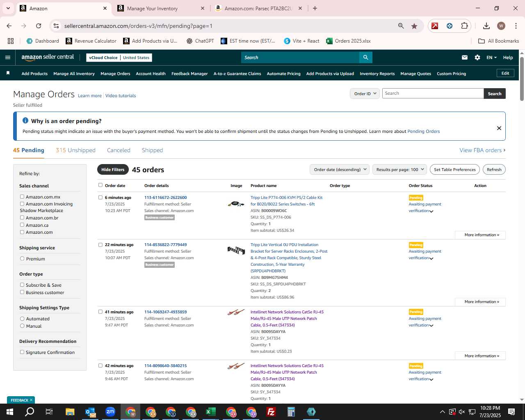
Task: Click the Amazon Seller Central logo
Action: pos(48,57)
